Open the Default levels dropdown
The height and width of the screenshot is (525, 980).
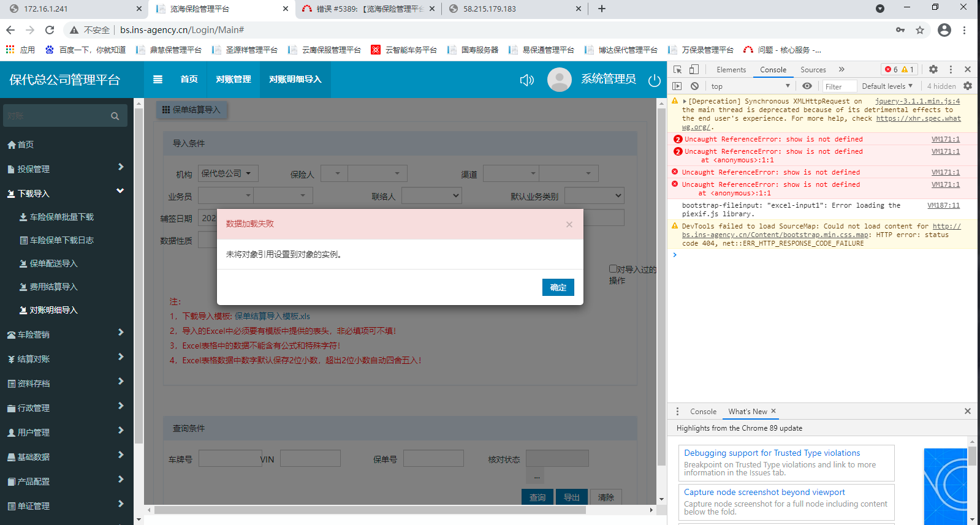[887, 86]
